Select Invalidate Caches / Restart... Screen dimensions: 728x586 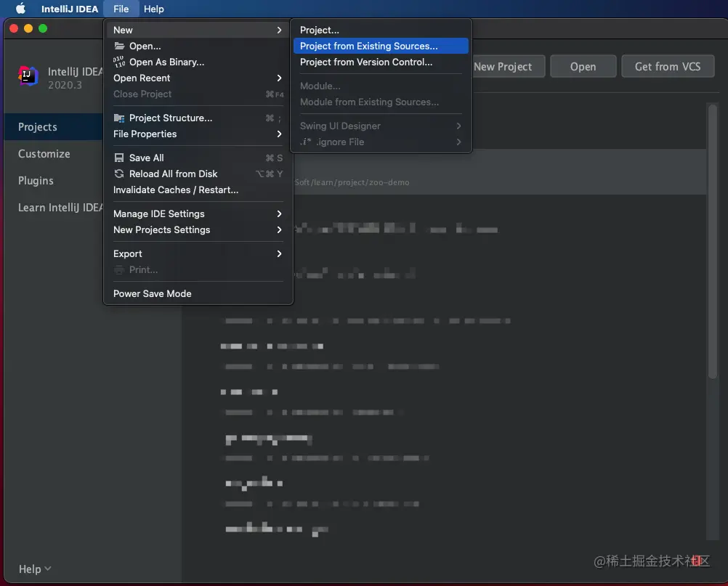coord(198,190)
